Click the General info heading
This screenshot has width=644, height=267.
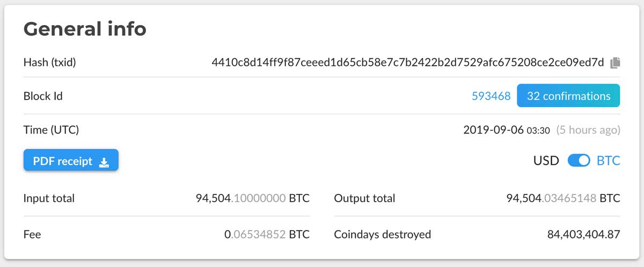point(85,28)
